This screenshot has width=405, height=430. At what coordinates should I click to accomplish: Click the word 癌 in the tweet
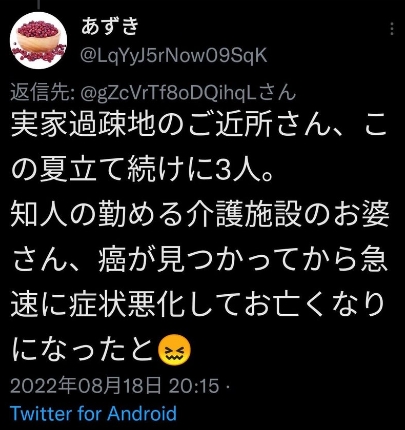(112, 260)
